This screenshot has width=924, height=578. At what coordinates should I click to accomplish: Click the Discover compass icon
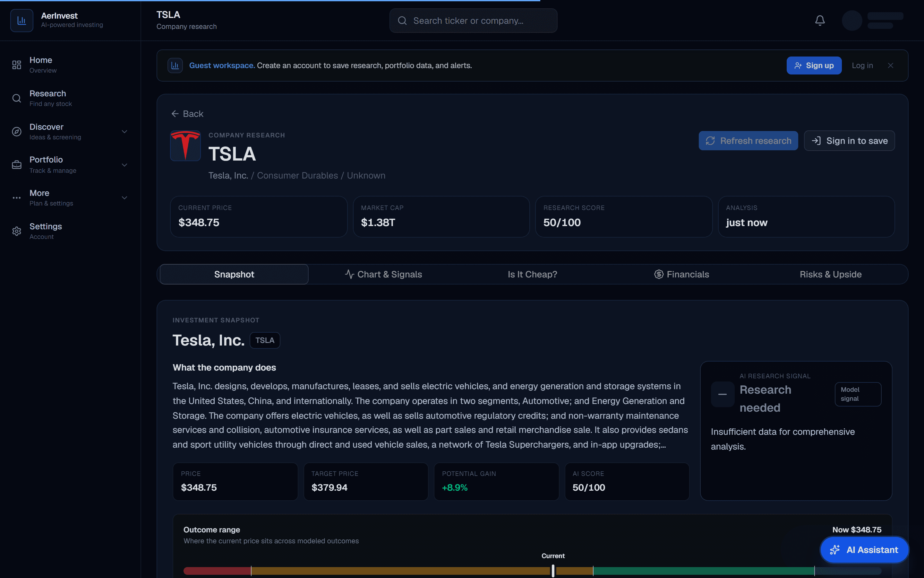coord(16,132)
